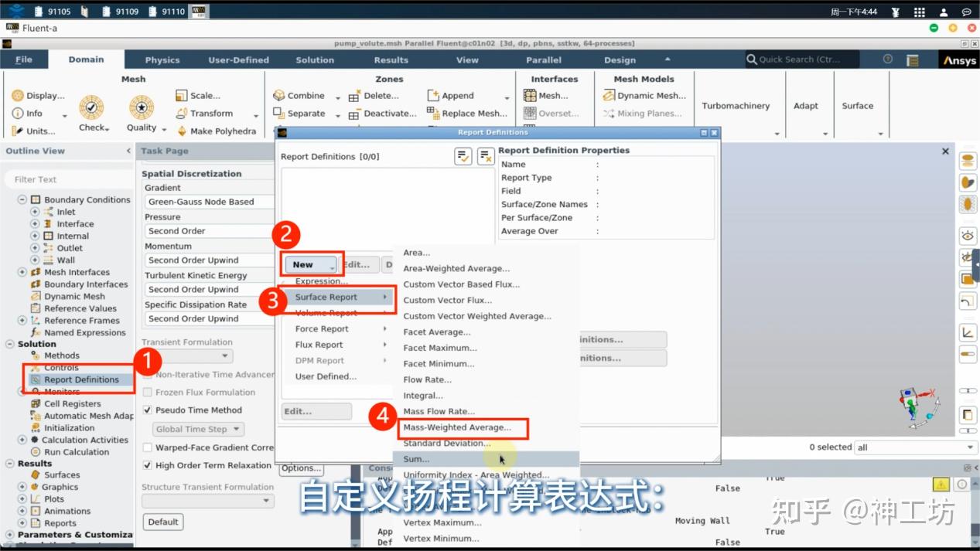The width and height of the screenshot is (980, 551).
Task: Click the top viewport toolbar icon
Action: pos(968,161)
